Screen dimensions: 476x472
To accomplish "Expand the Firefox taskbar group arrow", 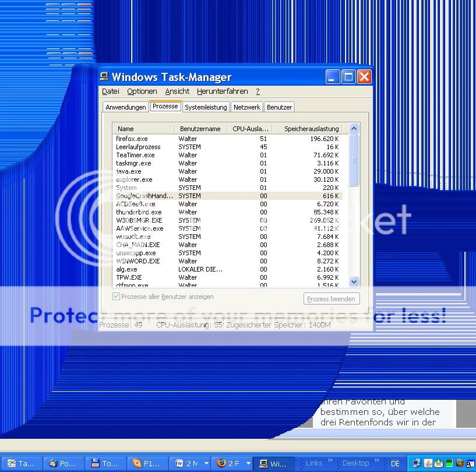I will pyautogui.click(x=248, y=463).
